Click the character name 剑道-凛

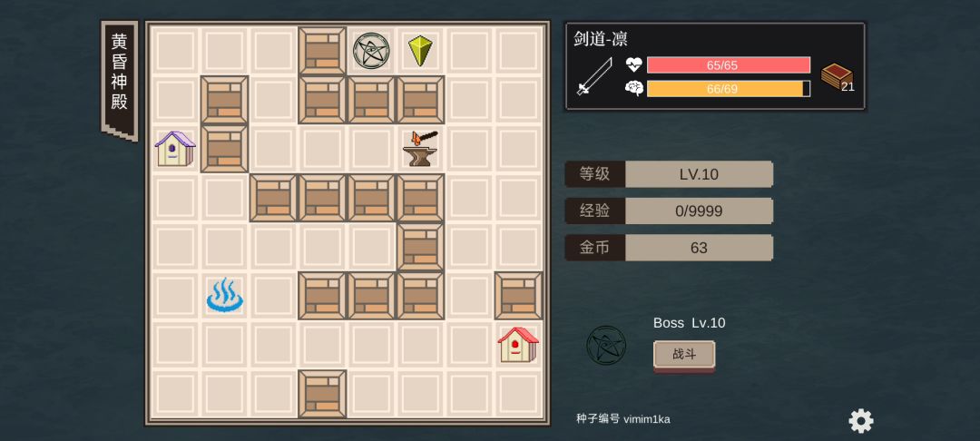[601, 39]
